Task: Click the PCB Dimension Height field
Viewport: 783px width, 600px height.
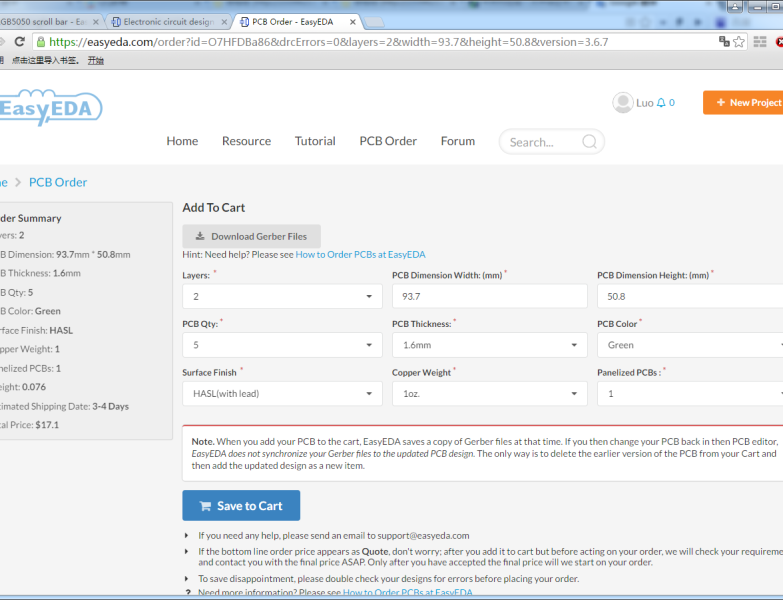Action: pos(690,297)
